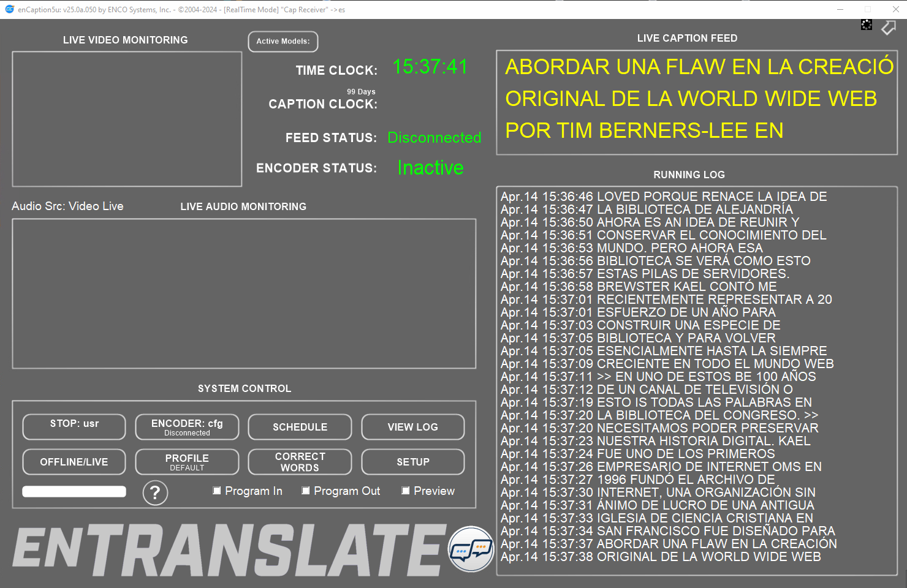The image size is (907, 588).
Task: Check the Preview checkbox
Action: point(405,491)
